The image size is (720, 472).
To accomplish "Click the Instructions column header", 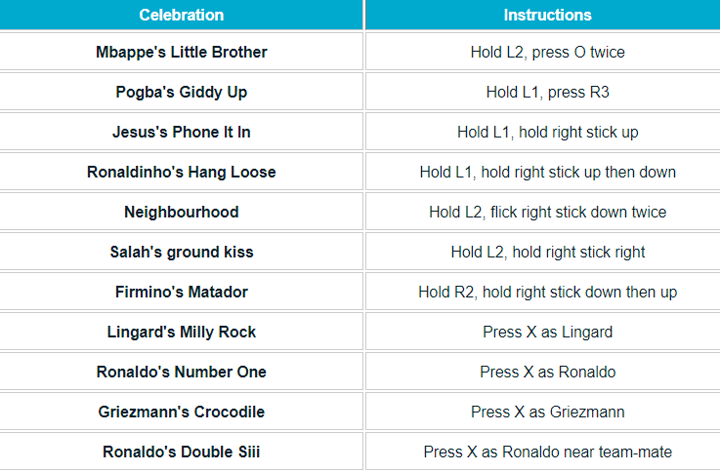I will (x=547, y=15).
